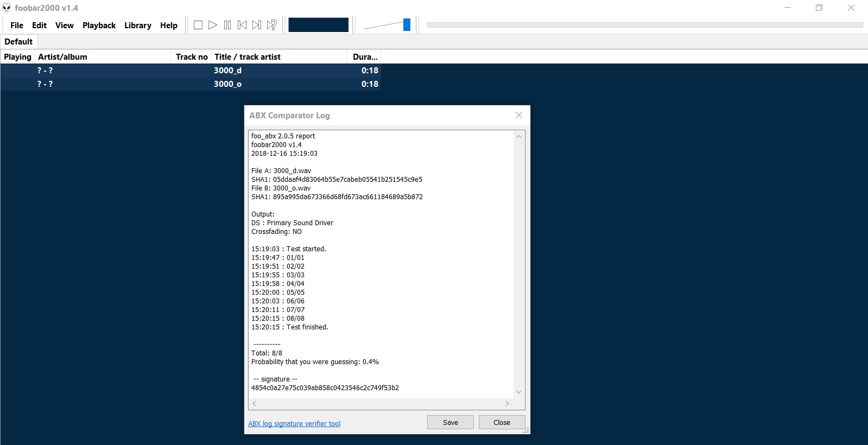Skip to next track button

[x=257, y=25]
